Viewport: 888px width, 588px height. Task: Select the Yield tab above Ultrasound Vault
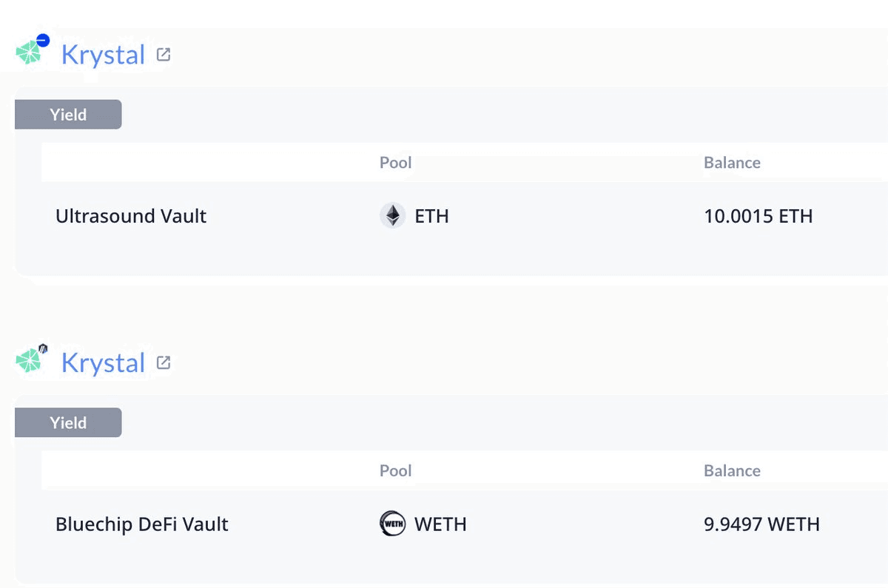pyautogui.click(x=68, y=115)
